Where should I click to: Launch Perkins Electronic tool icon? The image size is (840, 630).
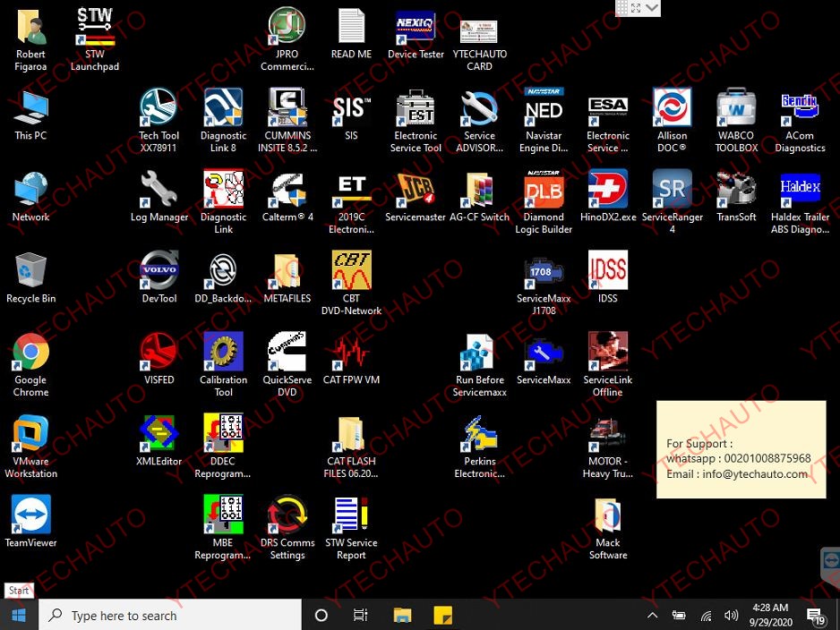pos(479,446)
